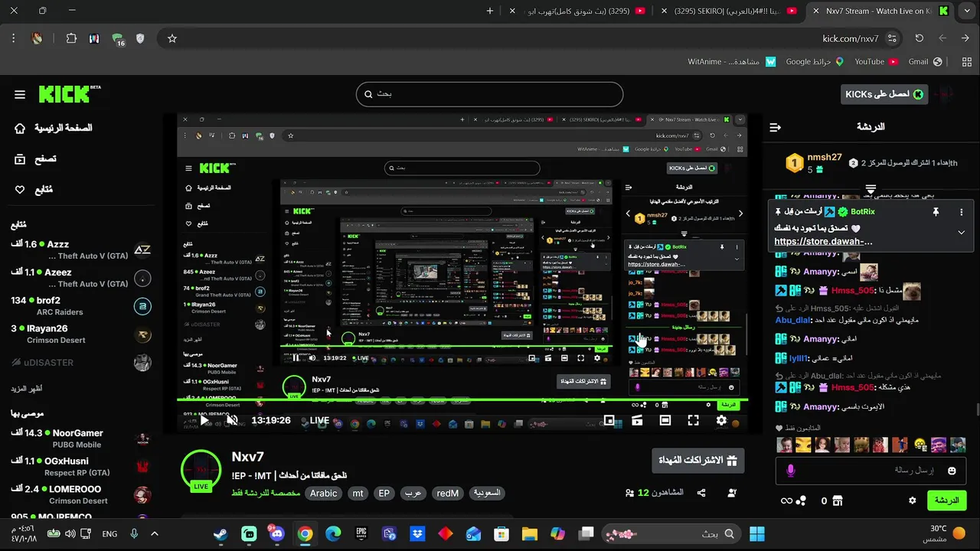The height and width of the screenshot is (551, 980).
Task: Unmute the stream volume
Action: [232, 420]
